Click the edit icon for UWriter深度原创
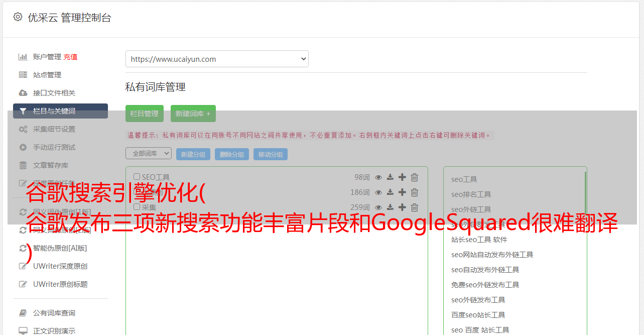The image size is (644, 335). tap(23, 266)
